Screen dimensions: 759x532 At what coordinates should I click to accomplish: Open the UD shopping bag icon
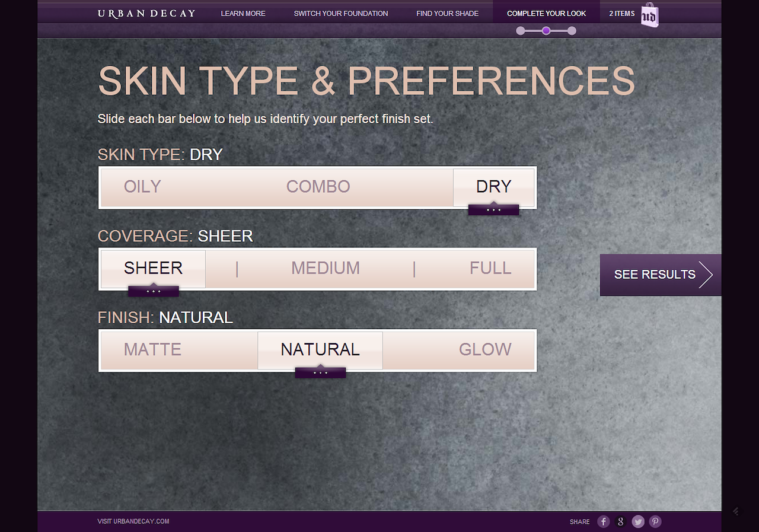(x=649, y=15)
